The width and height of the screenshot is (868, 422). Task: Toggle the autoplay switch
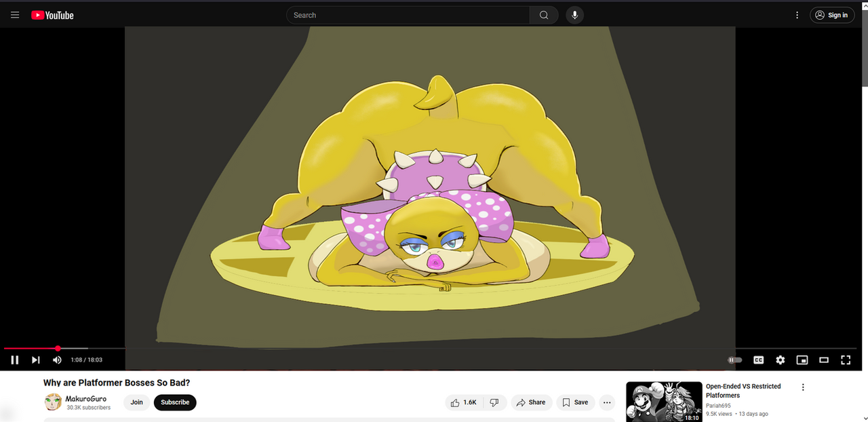(x=735, y=360)
